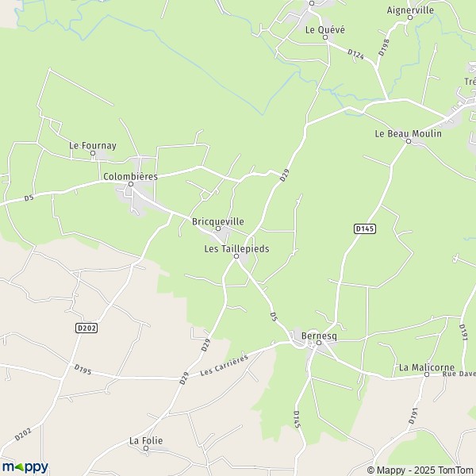Click the Les Carrières road label

click(x=224, y=365)
